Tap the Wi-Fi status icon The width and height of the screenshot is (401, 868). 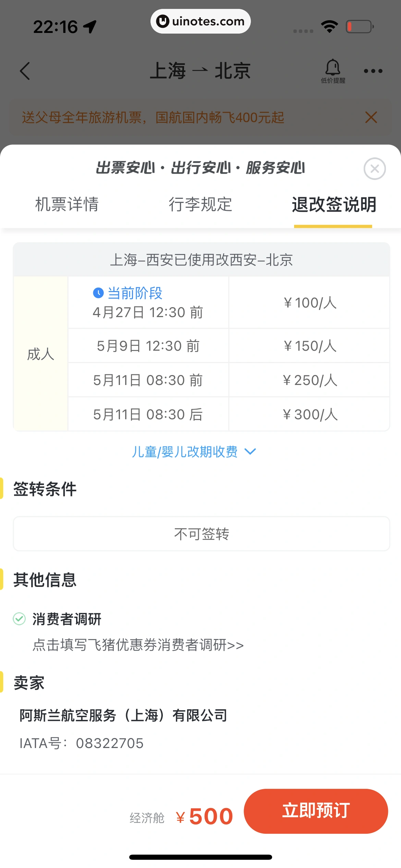[329, 27]
